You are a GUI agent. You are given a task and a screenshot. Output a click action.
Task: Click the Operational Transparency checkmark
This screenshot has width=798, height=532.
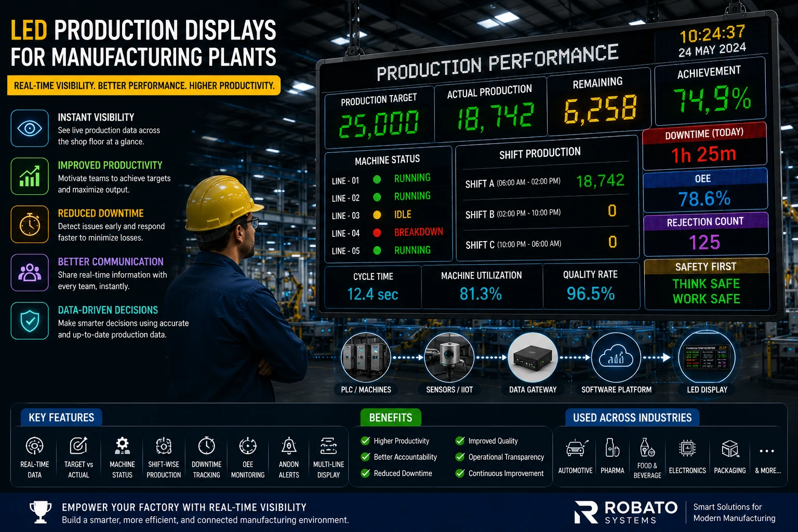pyautogui.click(x=460, y=457)
